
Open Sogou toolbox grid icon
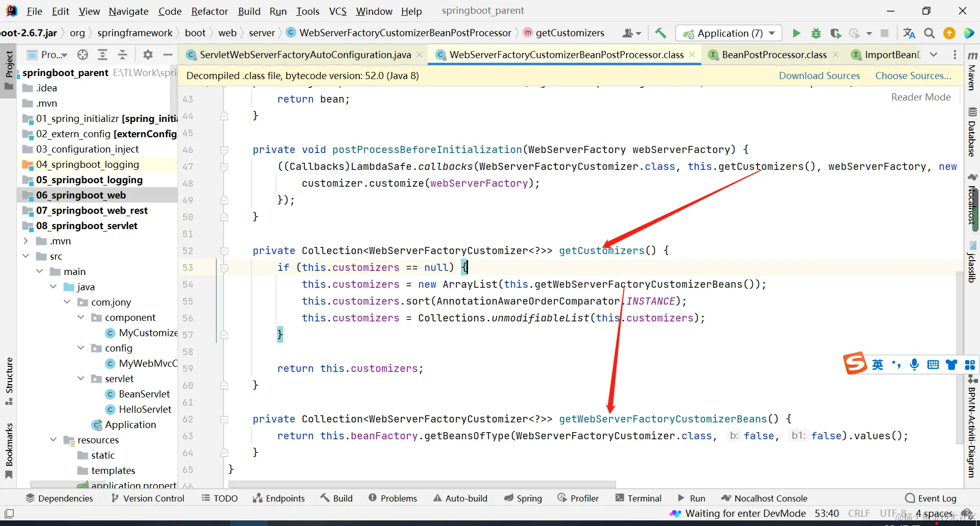click(970, 364)
